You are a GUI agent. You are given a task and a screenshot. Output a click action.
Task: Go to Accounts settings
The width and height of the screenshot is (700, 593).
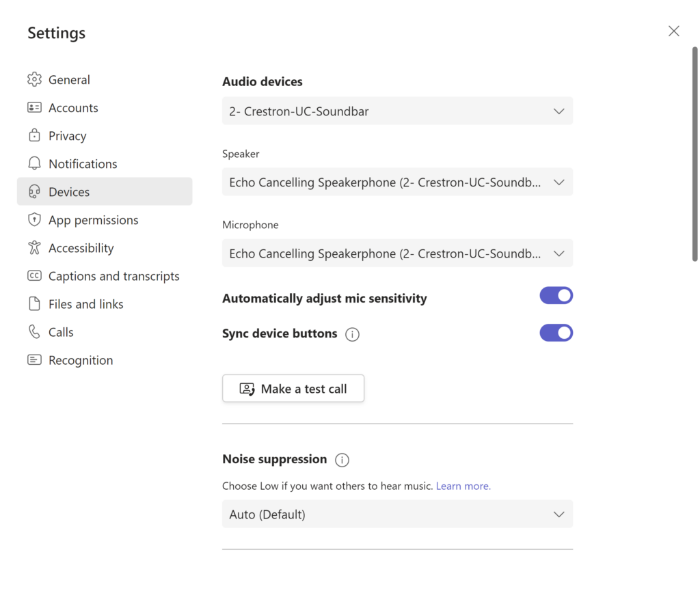pos(105,107)
